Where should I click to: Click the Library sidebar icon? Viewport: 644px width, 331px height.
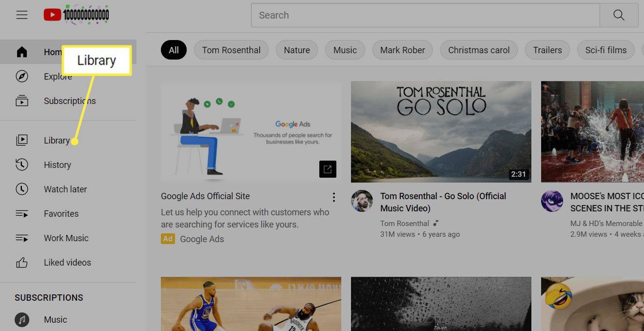22,140
